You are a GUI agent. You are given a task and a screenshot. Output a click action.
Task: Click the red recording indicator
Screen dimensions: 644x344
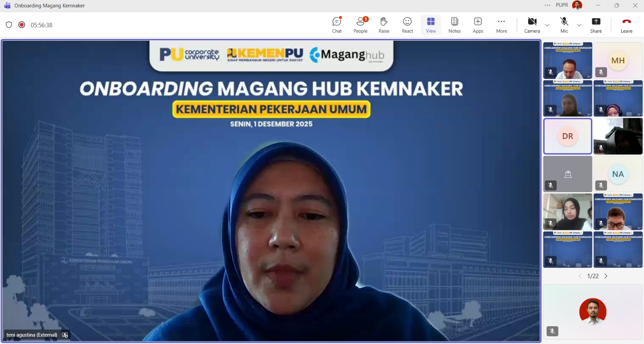pyautogui.click(x=22, y=25)
